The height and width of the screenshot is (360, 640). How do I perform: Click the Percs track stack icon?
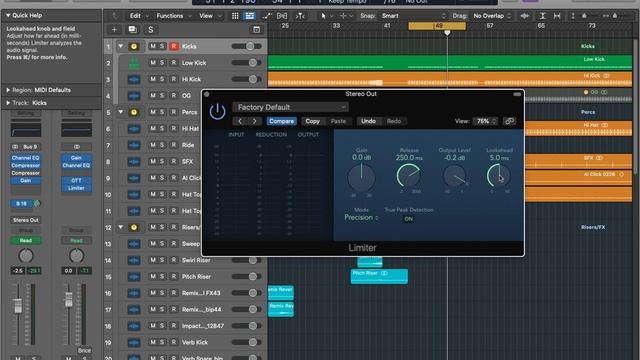(134, 112)
